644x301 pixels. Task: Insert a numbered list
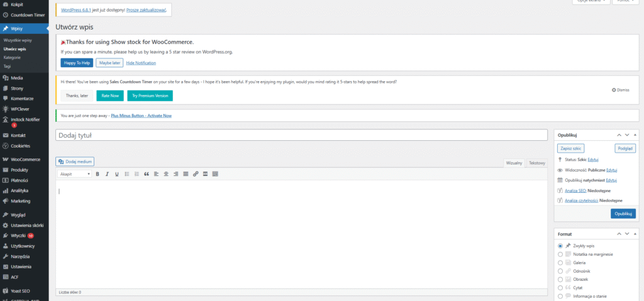(x=136, y=174)
